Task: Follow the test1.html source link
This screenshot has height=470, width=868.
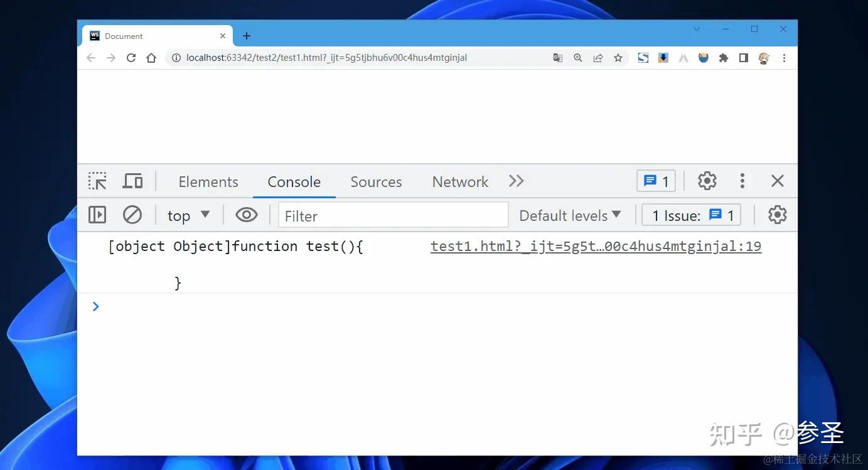Action: coord(596,246)
